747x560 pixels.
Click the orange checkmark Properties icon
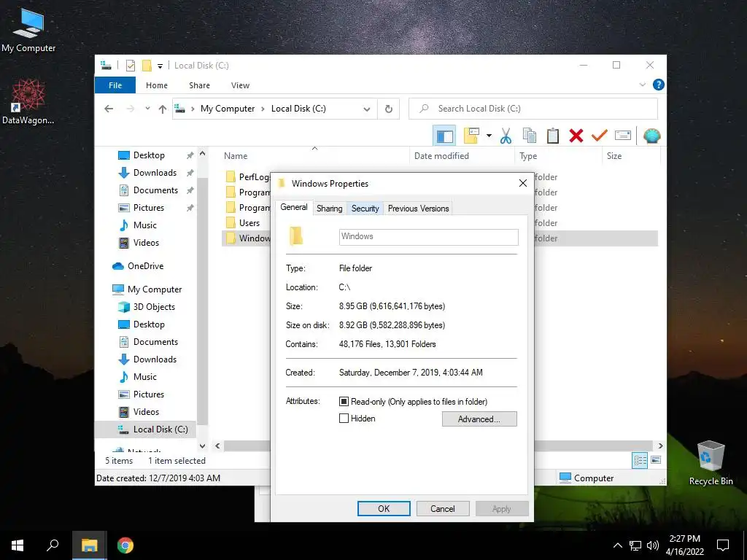(x=600, y=136)
